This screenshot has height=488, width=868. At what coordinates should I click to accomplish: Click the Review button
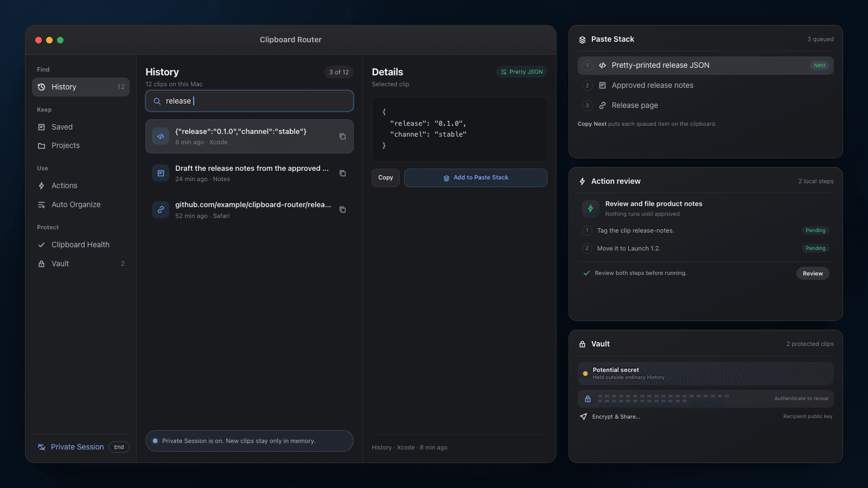[813, 273]
